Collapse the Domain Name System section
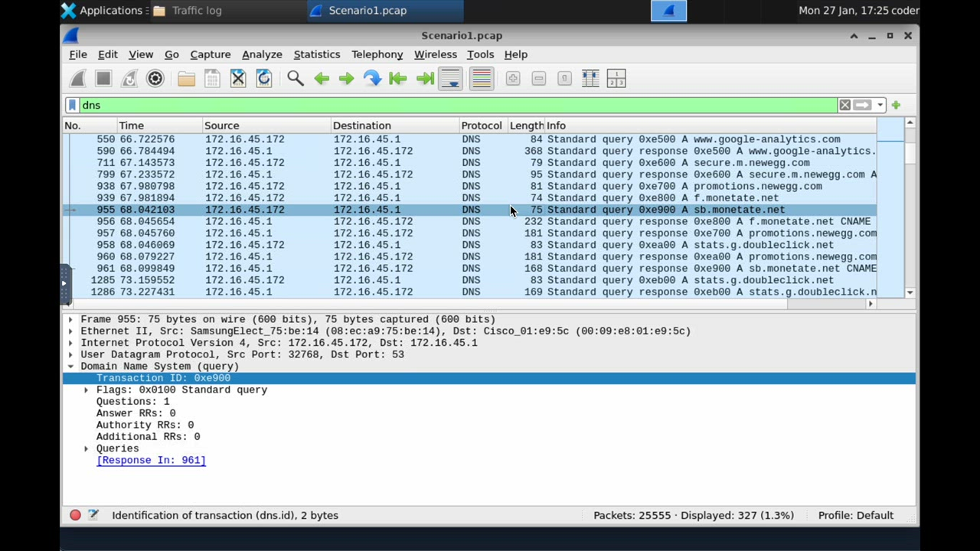The width and height of the screenshot is (980, 551). (70, 367)
